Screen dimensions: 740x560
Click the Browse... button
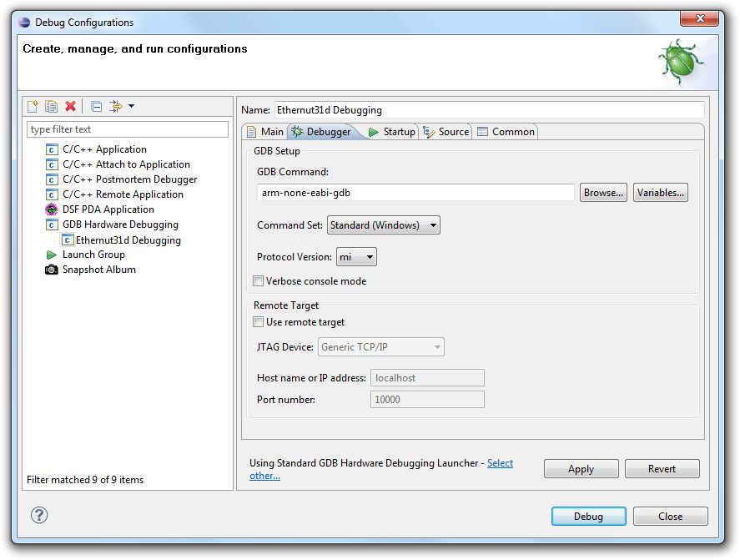pos(603,193)
